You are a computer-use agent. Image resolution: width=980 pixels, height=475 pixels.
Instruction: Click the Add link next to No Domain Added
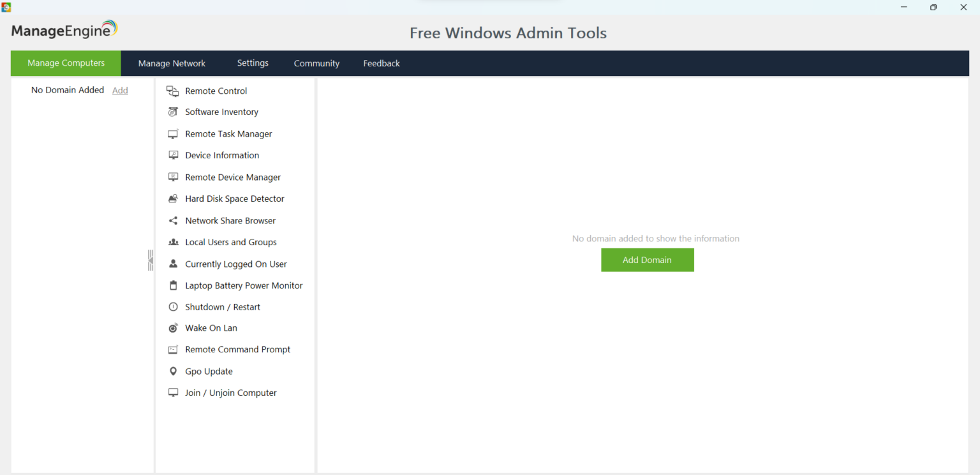pyautogui.click(x=120, y=90)
